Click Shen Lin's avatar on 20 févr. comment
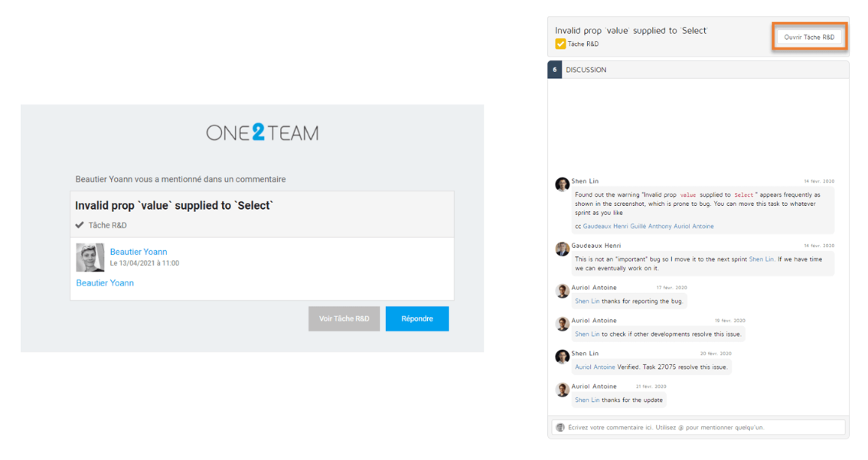This screenshot has height=460, width=868. tap(562, 356)
